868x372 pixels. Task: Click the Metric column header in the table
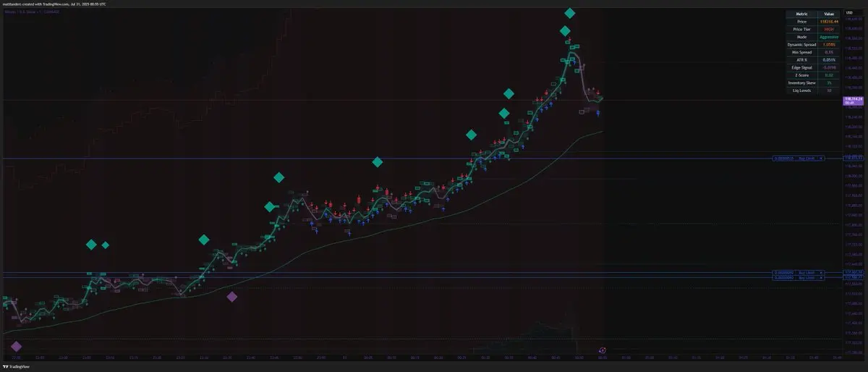pyautogui.click(x=801, y=14)
